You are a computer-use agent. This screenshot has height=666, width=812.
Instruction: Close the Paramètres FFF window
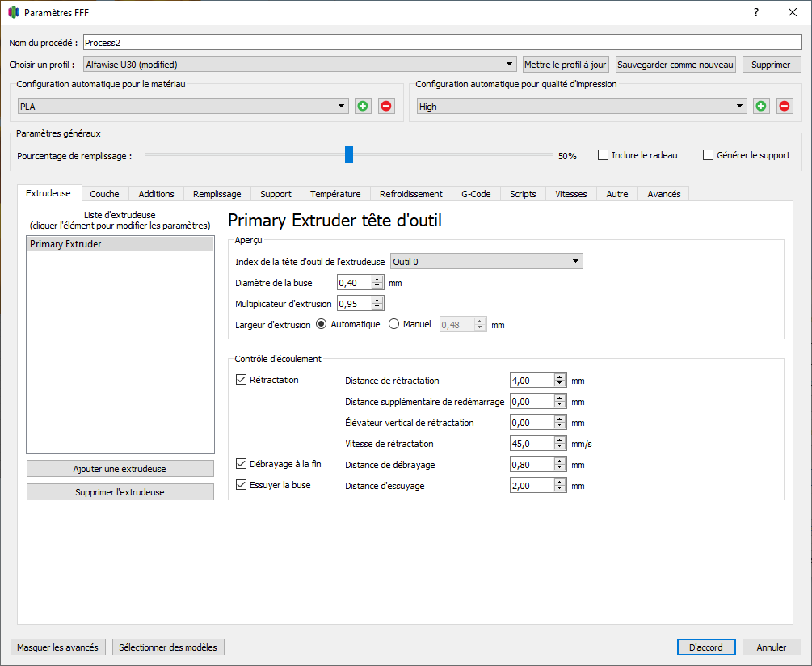tap(793, 12)
